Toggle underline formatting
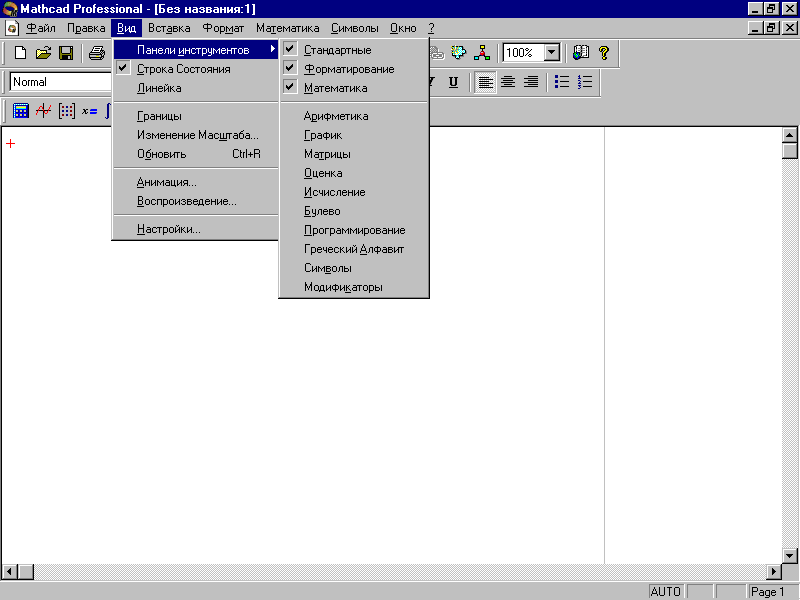800x600 pixels. point(453,82)
